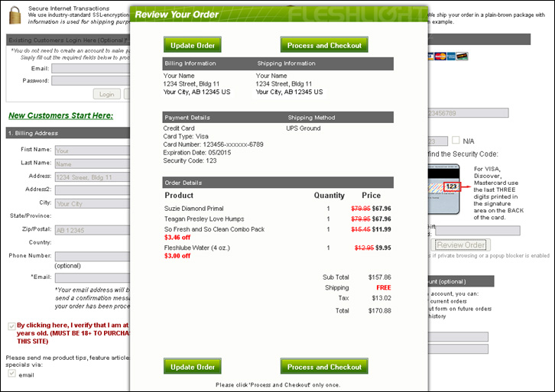Click the Fleshlube Water (4 oz.) product name

click(x=196, y=248)
